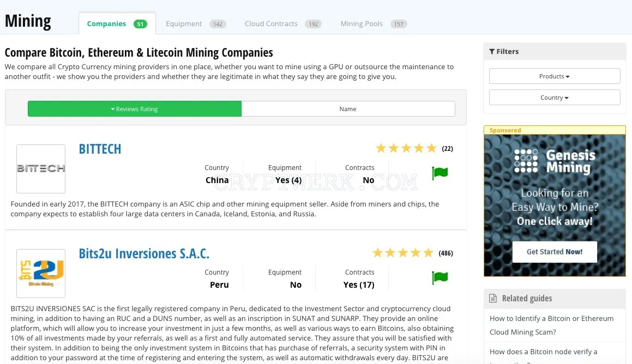The height and width of the screenshot is (364, 632).
Task: Switch to the Equipment tab
Action: (x=196, y=24)
